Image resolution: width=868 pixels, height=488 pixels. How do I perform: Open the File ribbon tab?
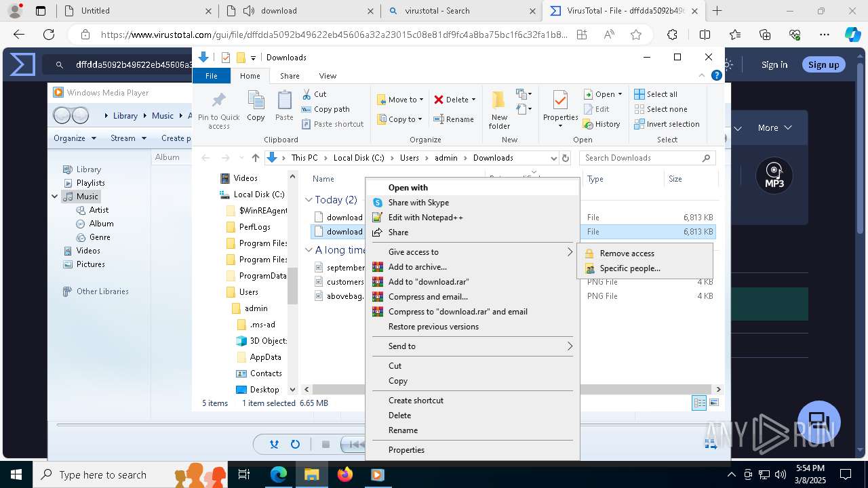click(x=212, y=76)
